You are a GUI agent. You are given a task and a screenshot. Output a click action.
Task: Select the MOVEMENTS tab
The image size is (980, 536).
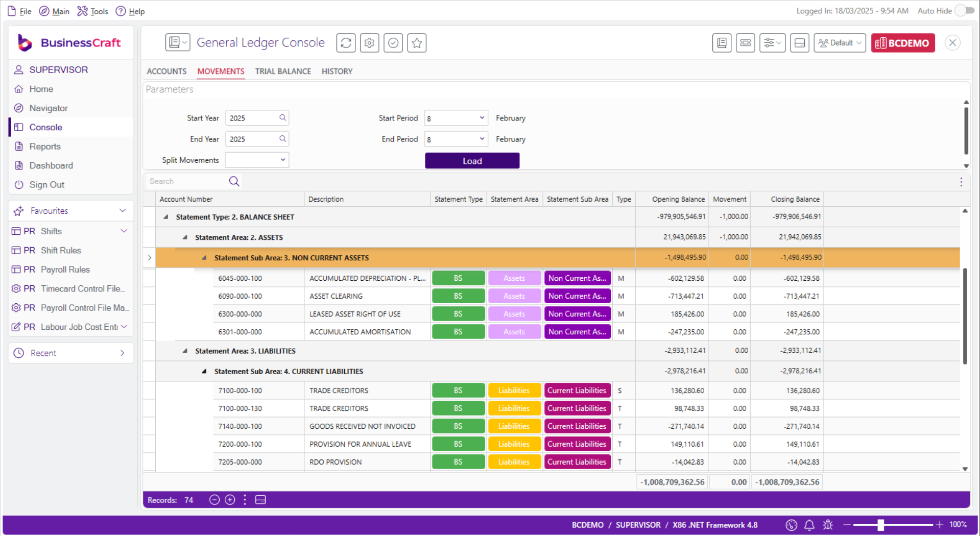pyautogui.click(x=221, y=71)
